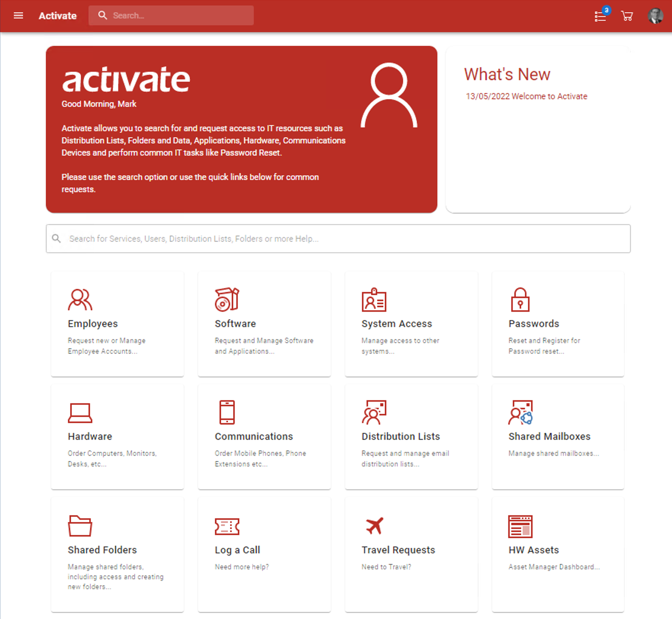
Task: Click 'Request and Manage Software and Applications...' text
Action: [x=264, y=346]
